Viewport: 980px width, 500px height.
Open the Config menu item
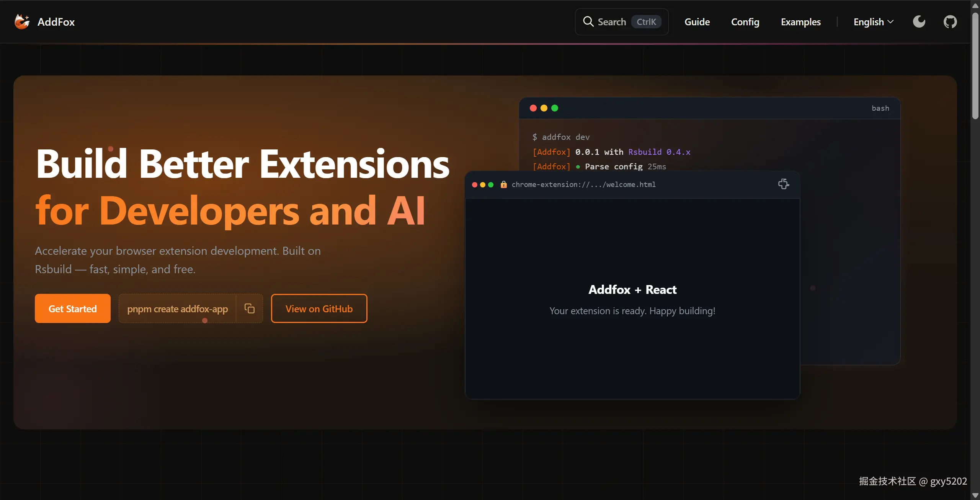(745, 22)
